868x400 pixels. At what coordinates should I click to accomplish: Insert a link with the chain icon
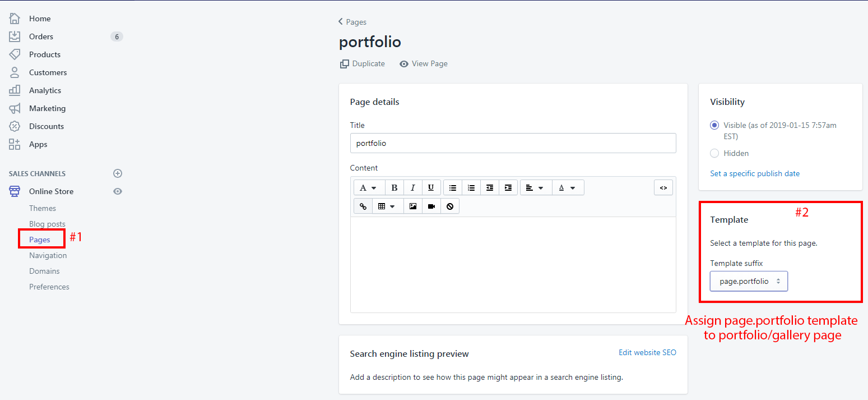pyautogui.click(x=363, y=206)
